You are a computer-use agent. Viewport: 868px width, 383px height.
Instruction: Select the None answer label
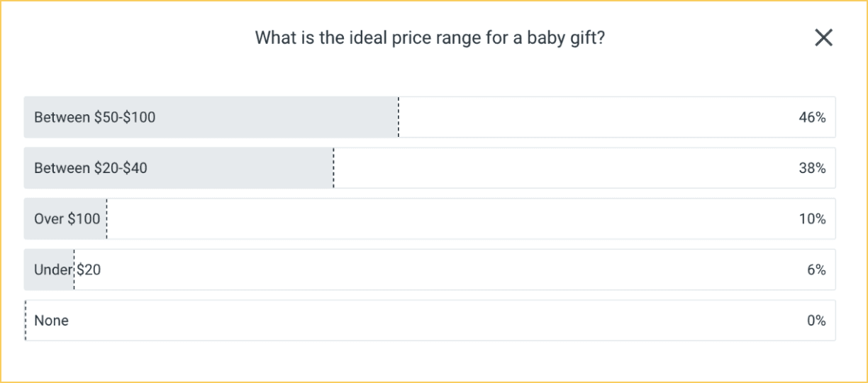coord(51,321)
